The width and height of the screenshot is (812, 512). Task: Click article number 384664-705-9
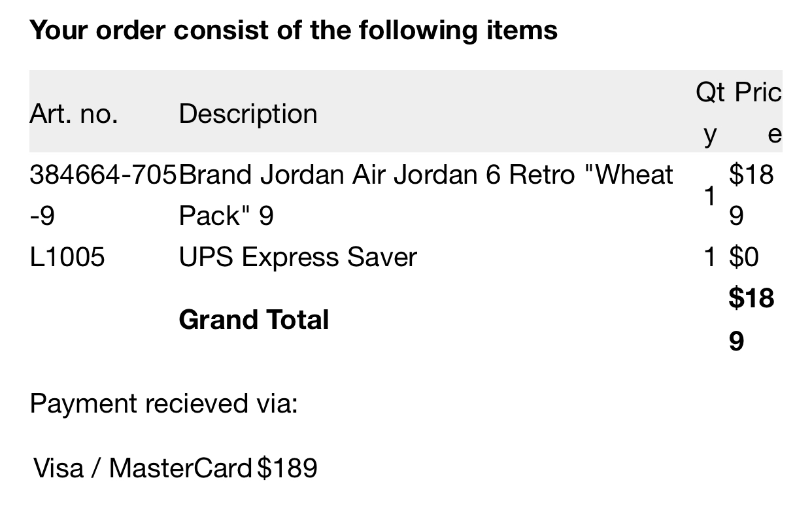[103, 195]
